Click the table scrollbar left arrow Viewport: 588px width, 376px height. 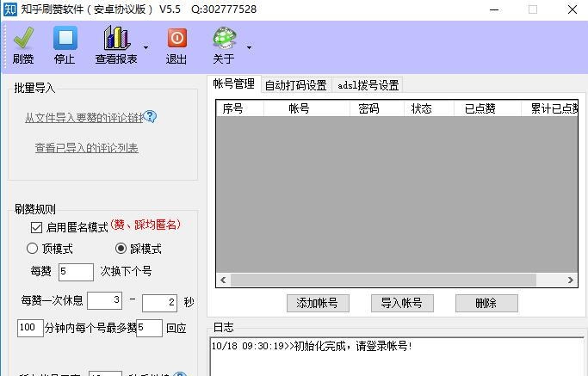coord(224,280)
